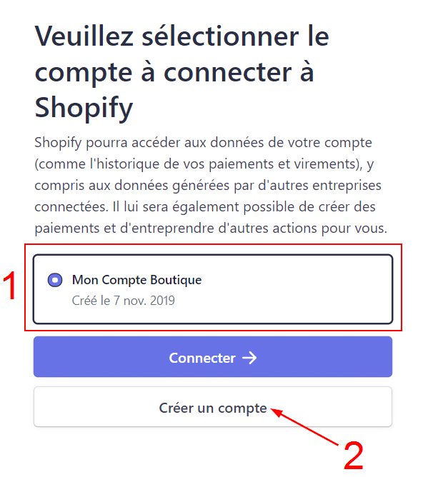Select the Mon Compte Boutique radio button
The image size is (448, 477).
(55, 280)
